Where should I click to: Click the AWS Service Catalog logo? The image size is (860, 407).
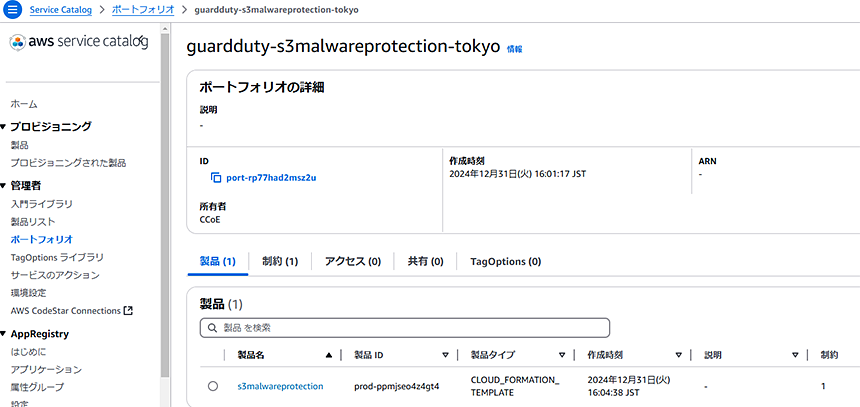coord(79,42)
